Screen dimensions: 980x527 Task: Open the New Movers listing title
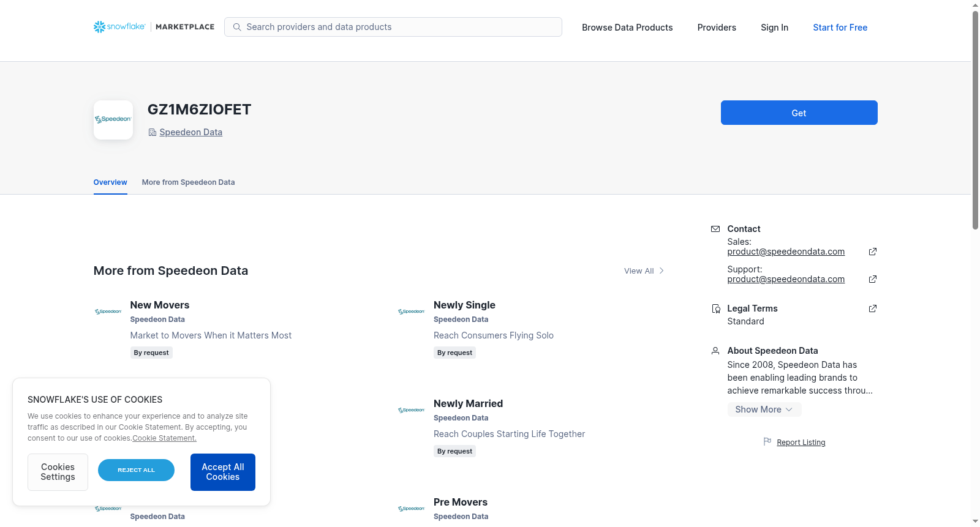click(x=159, y=305)
